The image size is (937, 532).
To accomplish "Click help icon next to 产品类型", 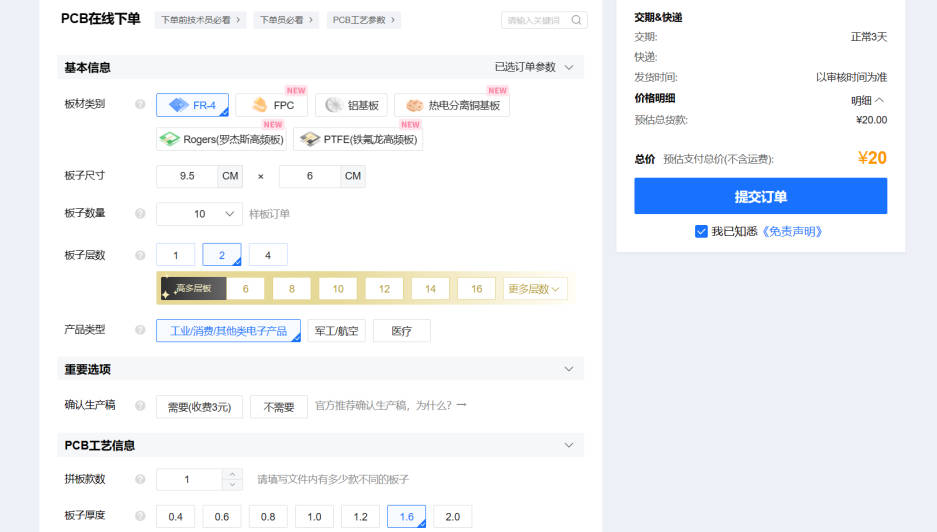I will tap(140, 330).
